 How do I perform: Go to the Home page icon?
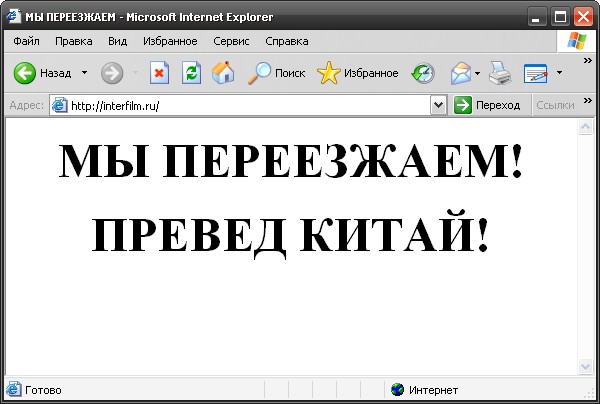point(223,73)
